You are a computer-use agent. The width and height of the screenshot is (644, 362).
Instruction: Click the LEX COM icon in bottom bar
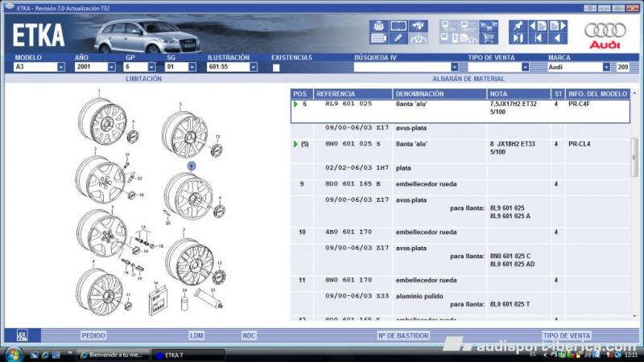[23, 335]
